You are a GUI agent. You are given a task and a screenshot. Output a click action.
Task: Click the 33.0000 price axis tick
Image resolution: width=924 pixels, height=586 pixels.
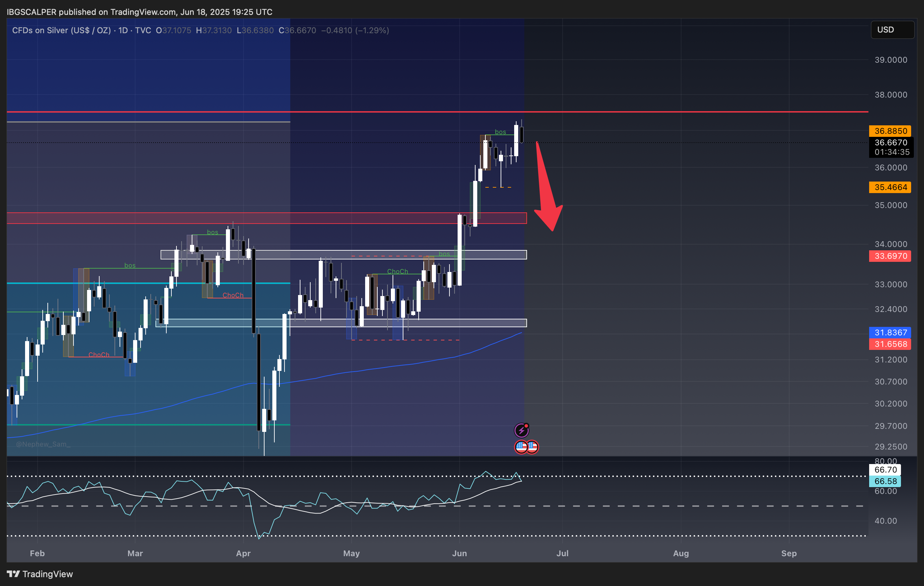tap(890, 285)
